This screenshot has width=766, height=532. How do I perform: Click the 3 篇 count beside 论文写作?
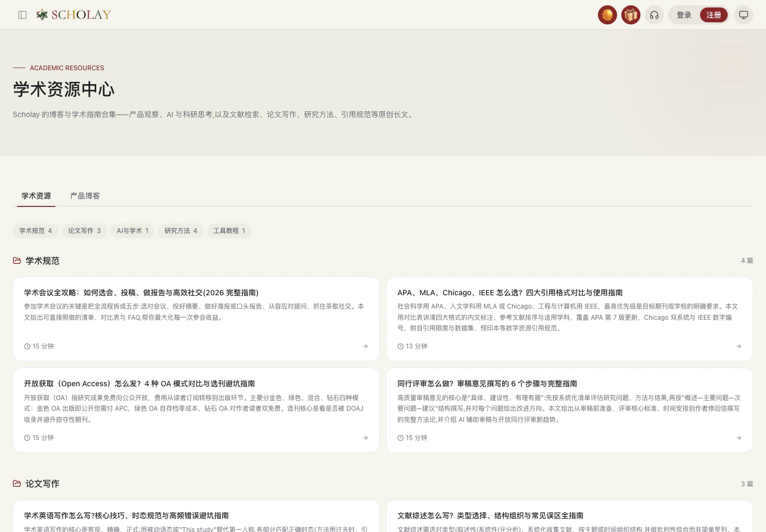[747, 484]
